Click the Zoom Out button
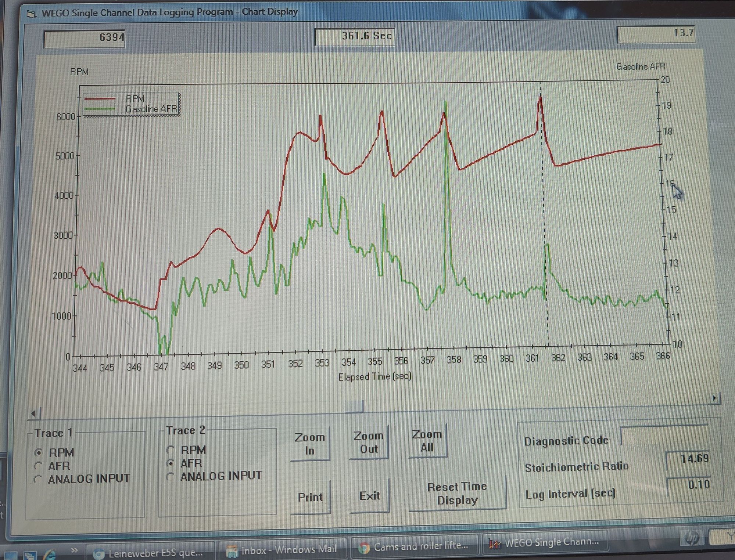Image resolution: width=735 pixels, height=560 pixels. pos(369,442)
